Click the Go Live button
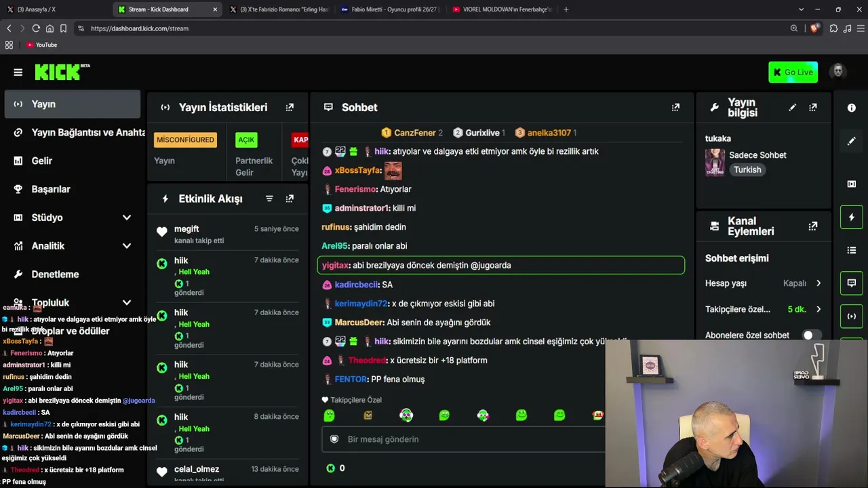Screen dimensions: 868x488 (x=793, y=72)
